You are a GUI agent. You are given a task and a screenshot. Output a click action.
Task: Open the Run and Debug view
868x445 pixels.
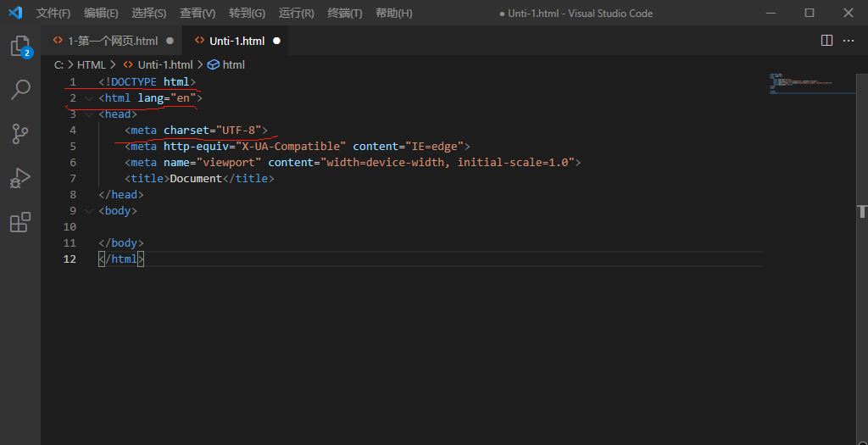19,178
